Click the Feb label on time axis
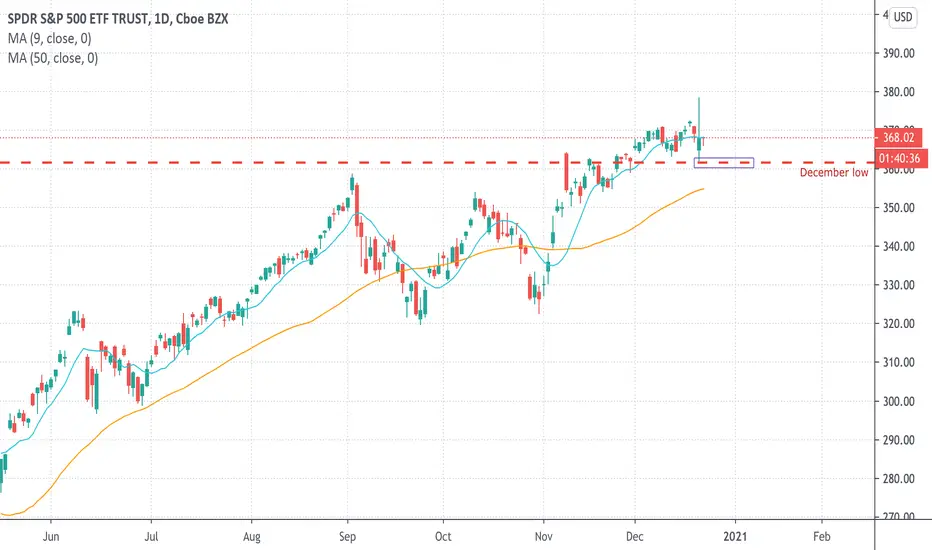 (x=821, y=536)
